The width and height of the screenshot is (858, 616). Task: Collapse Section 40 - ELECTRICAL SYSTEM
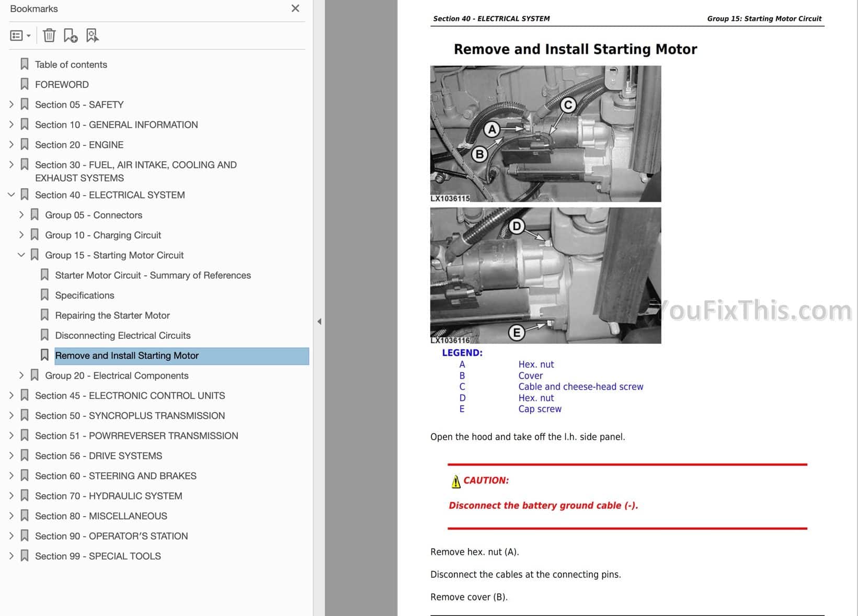(12, 195)
